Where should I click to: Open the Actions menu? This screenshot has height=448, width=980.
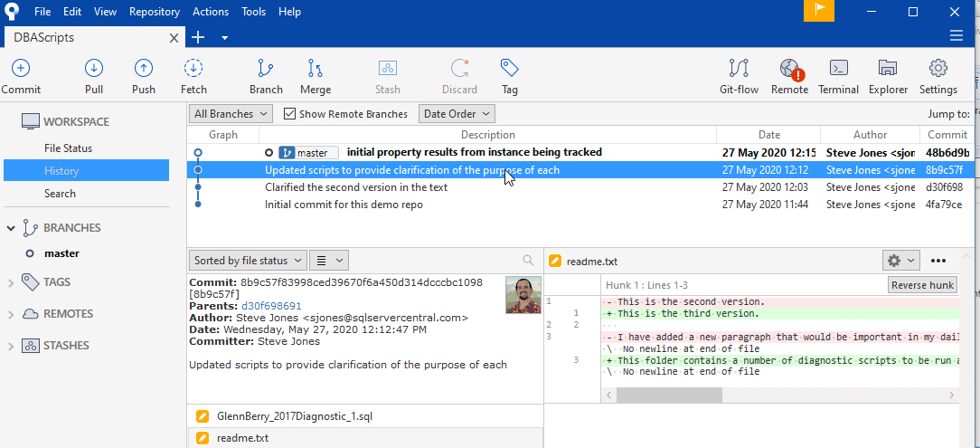point(211,12)
